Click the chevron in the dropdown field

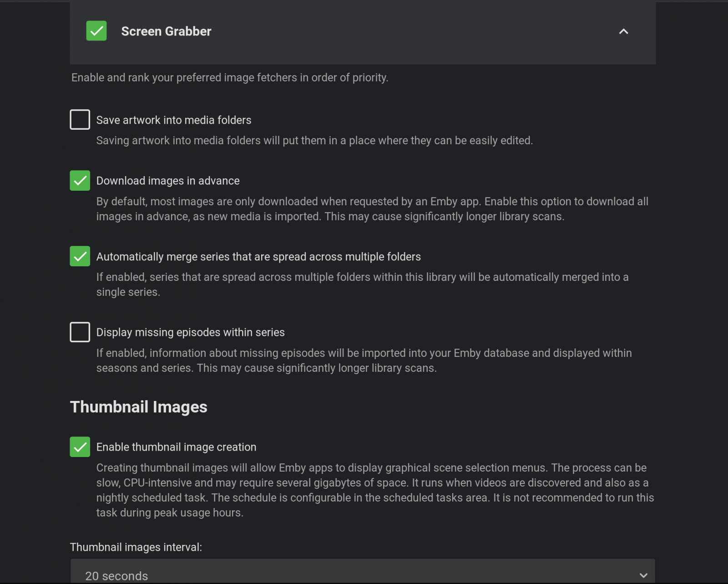[x=643, y=574]
